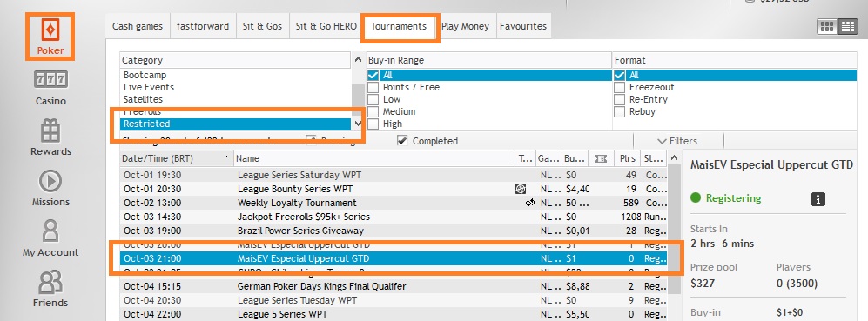This screenshot has width=868, height=321.
Task: Select League Series Tuesday WPT row
Action: 394,300
